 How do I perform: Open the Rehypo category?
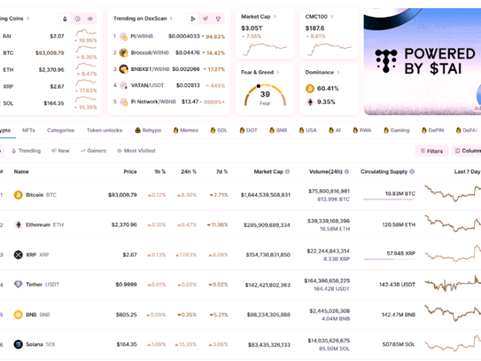(148, 130)
